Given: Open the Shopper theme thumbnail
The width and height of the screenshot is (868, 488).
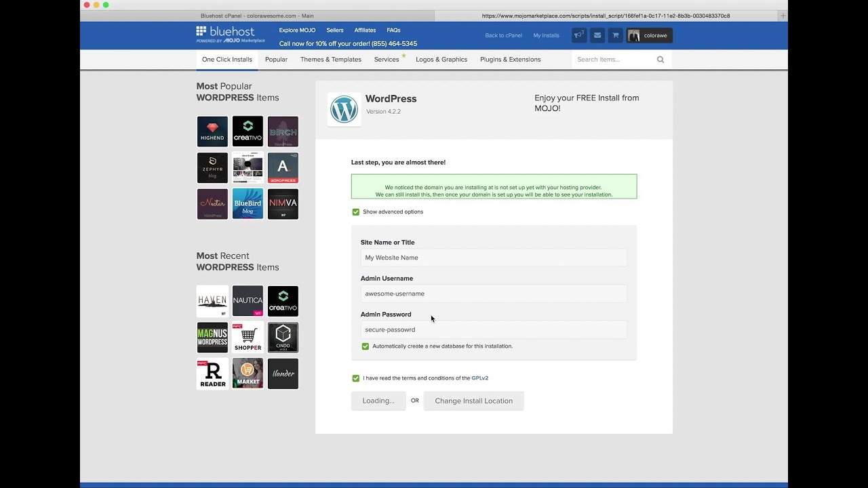Looking at the screenshot, I should tap(248, 338).
